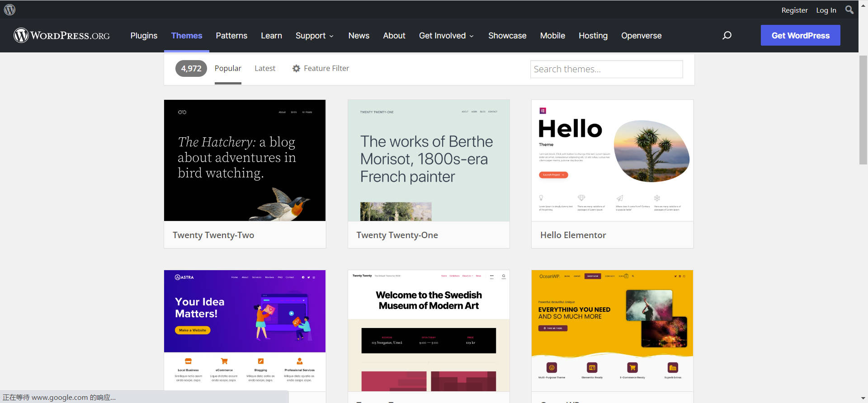
Task: Click the Register link
Action: [x=794, y=10]
